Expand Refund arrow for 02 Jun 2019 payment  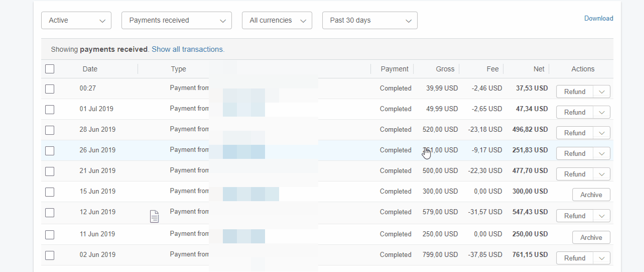coord(602,258)
